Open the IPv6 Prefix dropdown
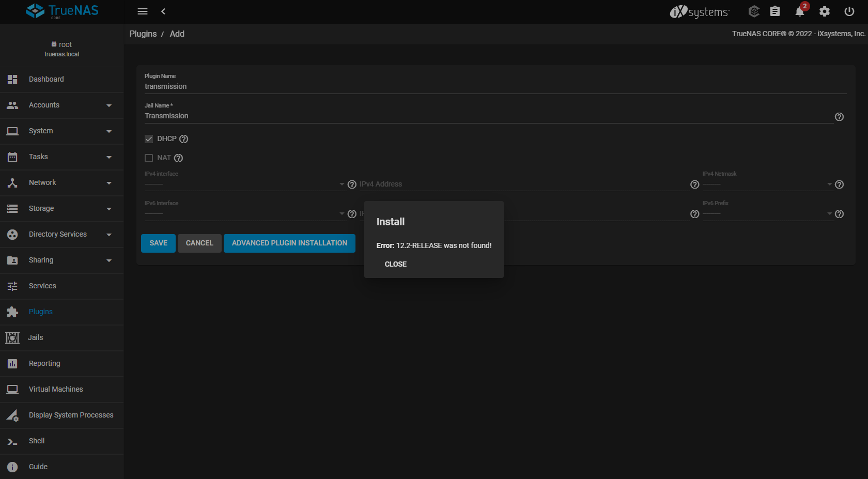The height and width of the screenshot is (479, 868). click(x=768, y=213)
